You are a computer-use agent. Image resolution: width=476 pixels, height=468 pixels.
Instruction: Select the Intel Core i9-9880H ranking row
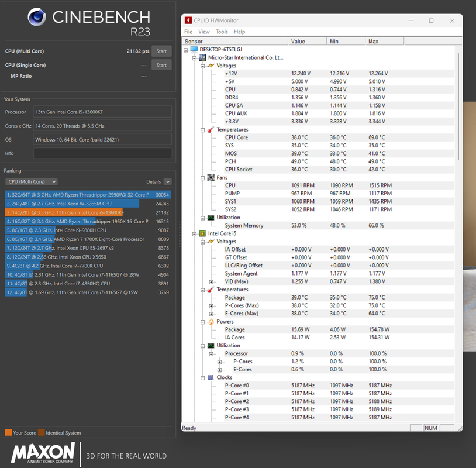point(88,230)
